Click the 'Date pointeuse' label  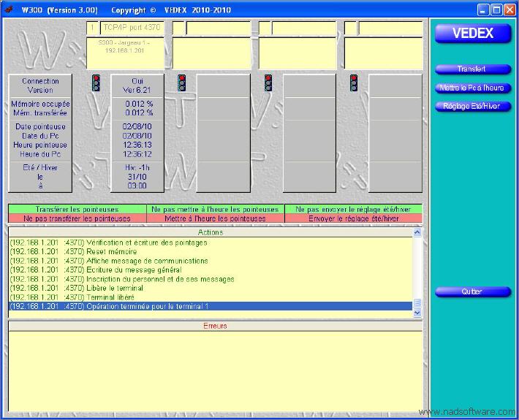click(x=40, y=126)
